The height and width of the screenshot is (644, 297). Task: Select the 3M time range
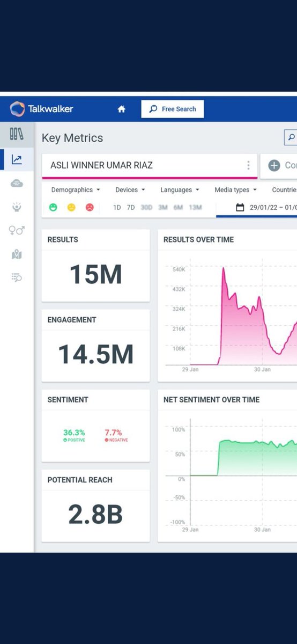click(x=163, y=207)
